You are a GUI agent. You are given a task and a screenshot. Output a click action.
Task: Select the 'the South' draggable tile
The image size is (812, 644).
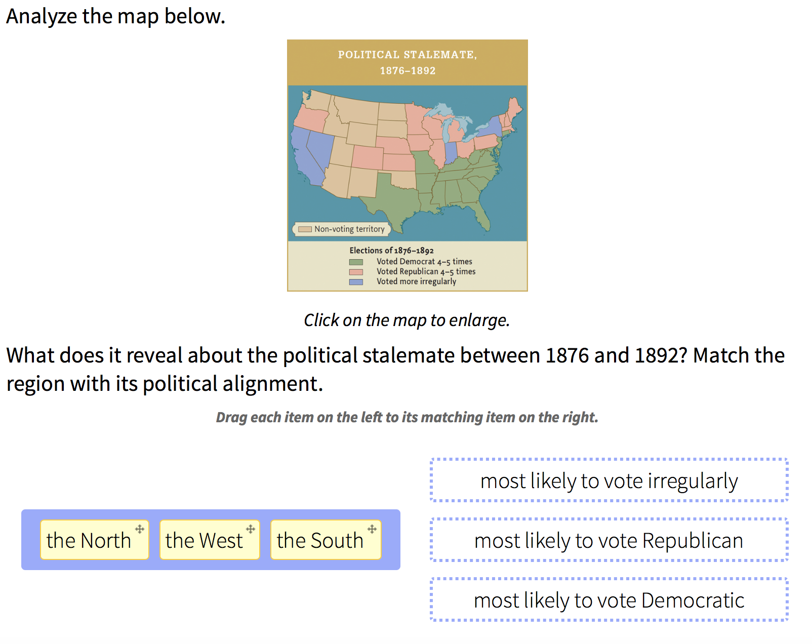326,540
